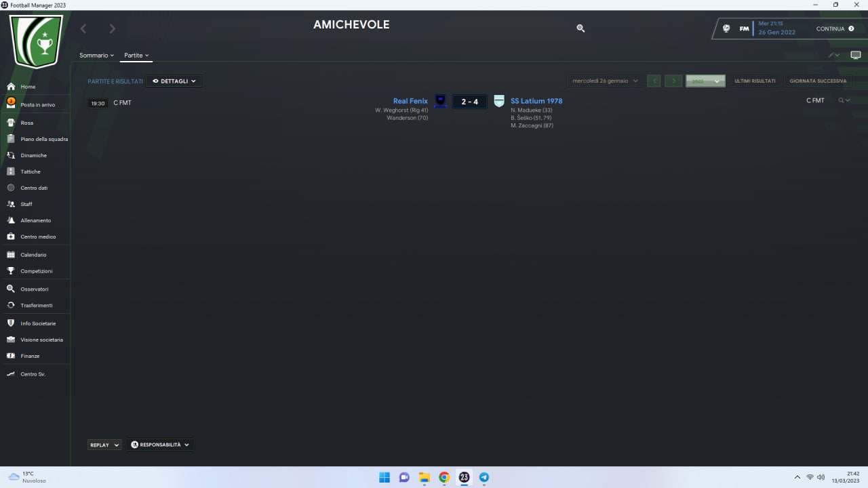Image resolution: width=868 pixels, height=488 pixels.
Task: Click the world globe icon beside FM
Action: (x=726, y=28)
